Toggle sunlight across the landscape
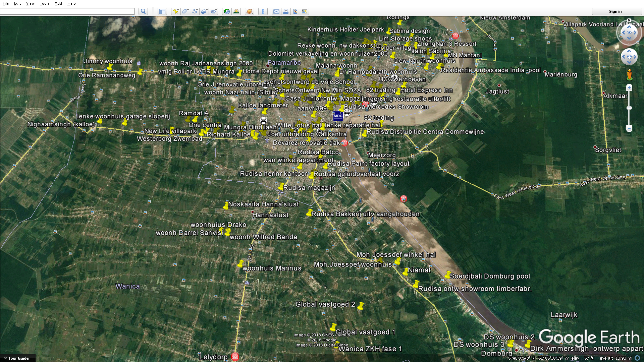Image resolution: width=644 pixels, height=362 pixels. [236, 11]
